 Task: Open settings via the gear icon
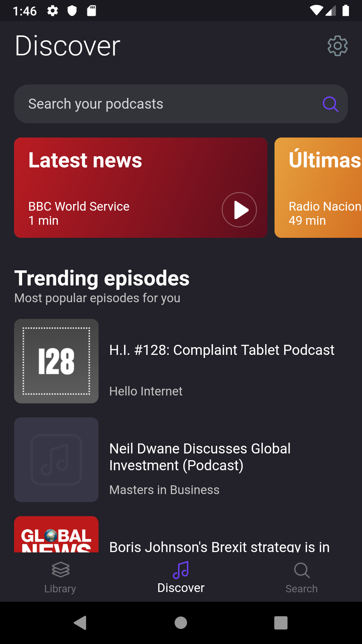(x=338, y=46)
